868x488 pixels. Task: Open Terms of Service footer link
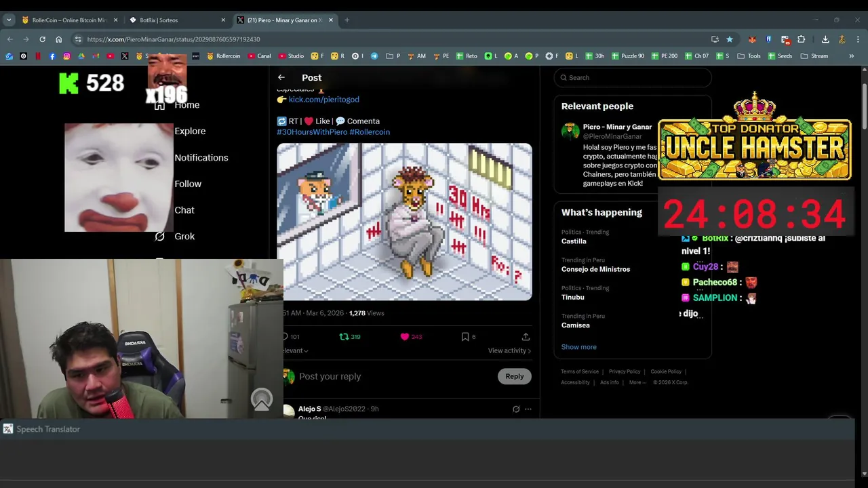click(x=579, y=371)
